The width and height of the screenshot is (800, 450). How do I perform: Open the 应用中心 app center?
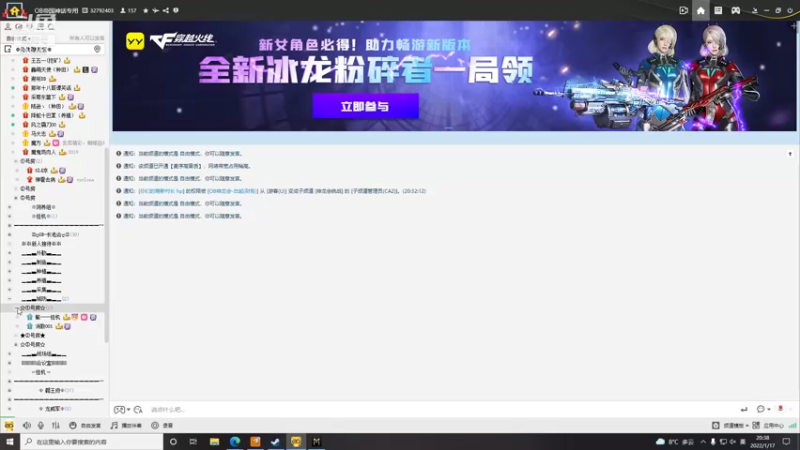[x=768, y=426]
